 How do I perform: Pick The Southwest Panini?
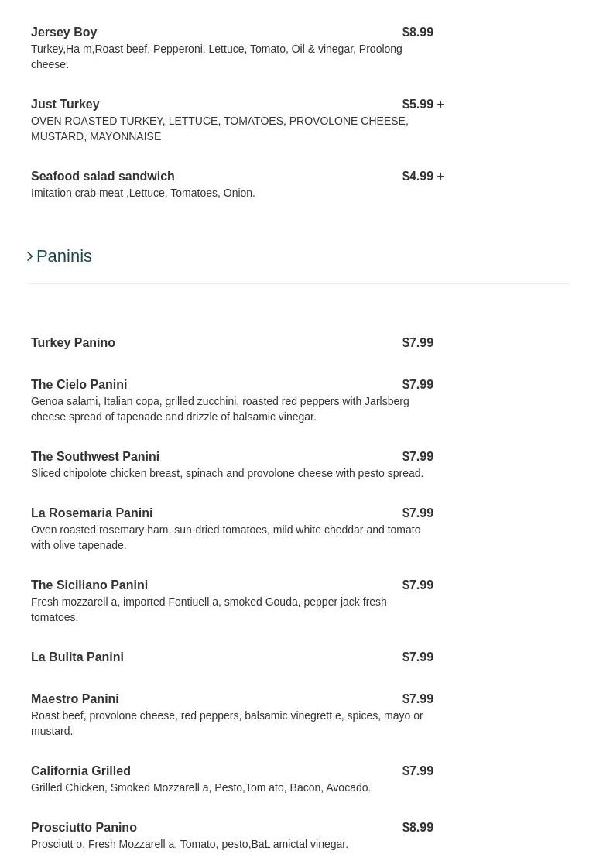pos(95,457)
